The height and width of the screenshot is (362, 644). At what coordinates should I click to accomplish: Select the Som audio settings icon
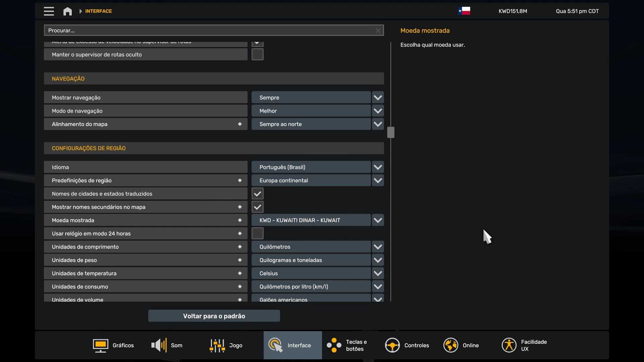coord(158,345)
